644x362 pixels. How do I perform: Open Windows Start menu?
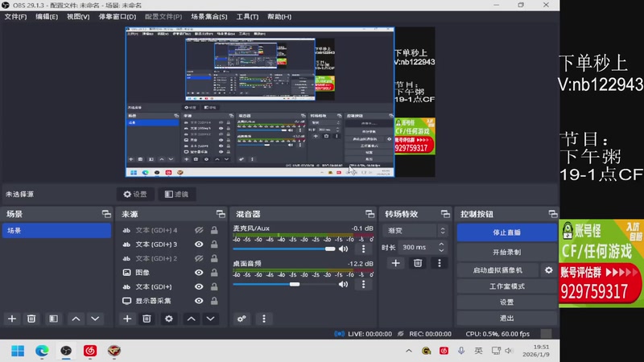(x=18, y=351)
